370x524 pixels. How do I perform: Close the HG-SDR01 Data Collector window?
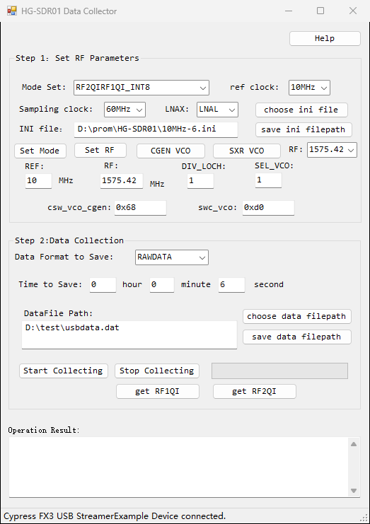(x=353, y=11)
